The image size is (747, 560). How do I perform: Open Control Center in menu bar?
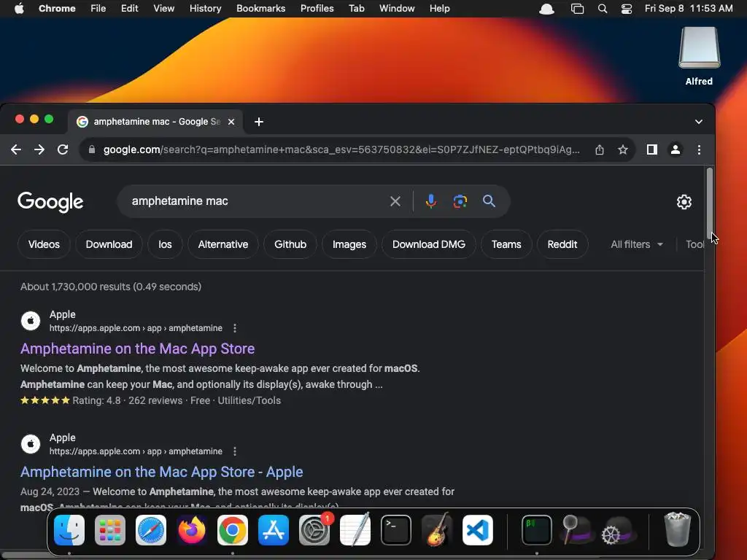point(627,9)
